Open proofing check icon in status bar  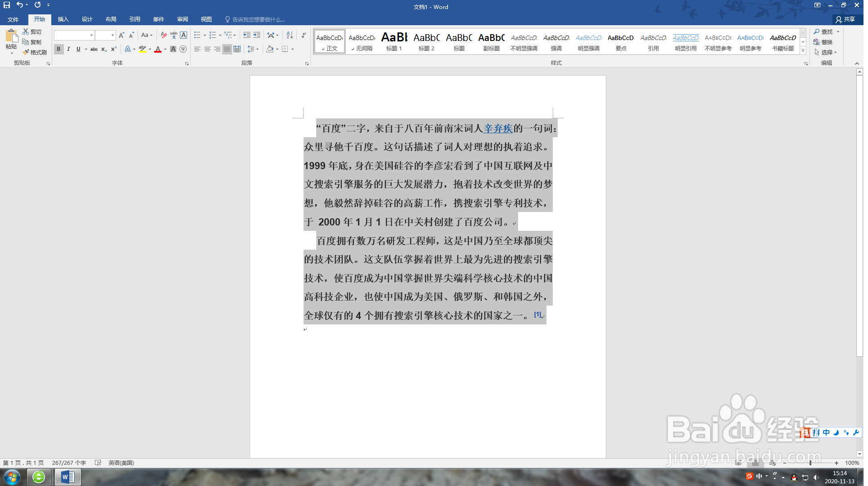98,463
